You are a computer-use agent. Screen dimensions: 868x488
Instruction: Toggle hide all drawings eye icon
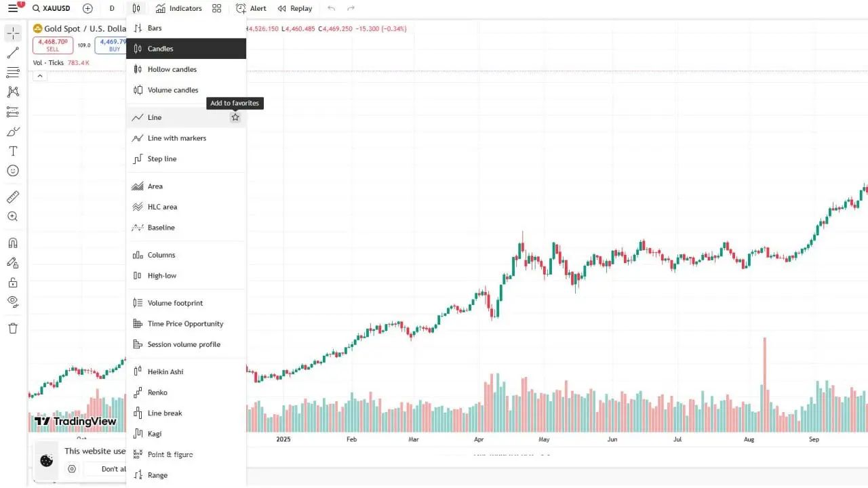coord(13,301)
